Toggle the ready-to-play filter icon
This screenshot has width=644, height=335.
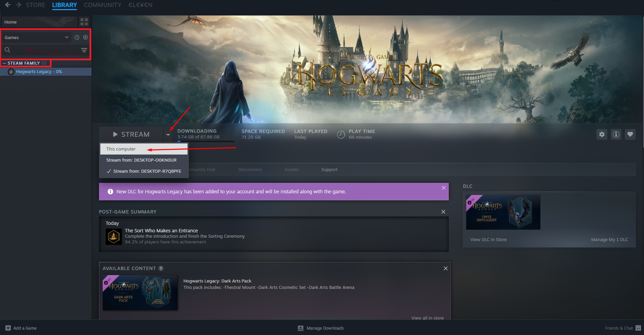tap(86, 37)
